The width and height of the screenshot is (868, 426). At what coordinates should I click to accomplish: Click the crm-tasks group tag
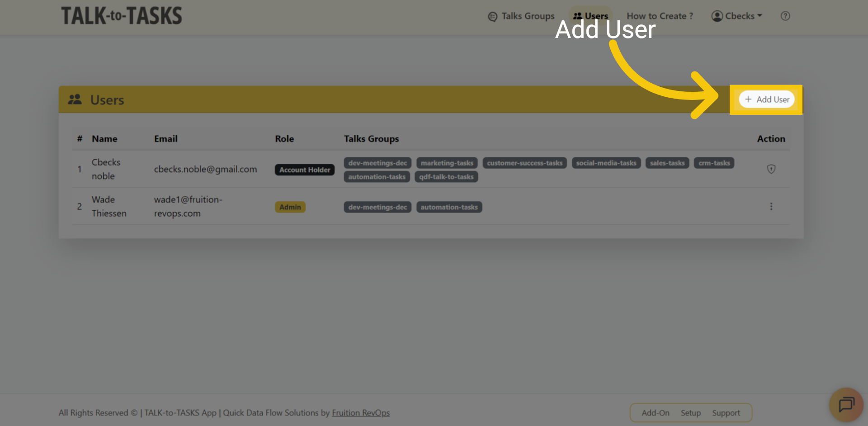pyautogui.click(x=714, y=163)
